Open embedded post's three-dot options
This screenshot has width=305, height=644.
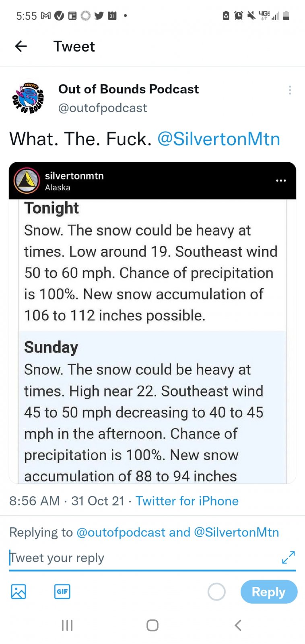[281, 181]
